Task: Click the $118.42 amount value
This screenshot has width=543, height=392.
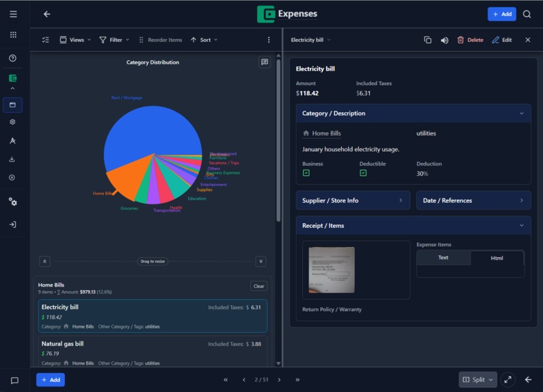Action: [x=307, y=93]
